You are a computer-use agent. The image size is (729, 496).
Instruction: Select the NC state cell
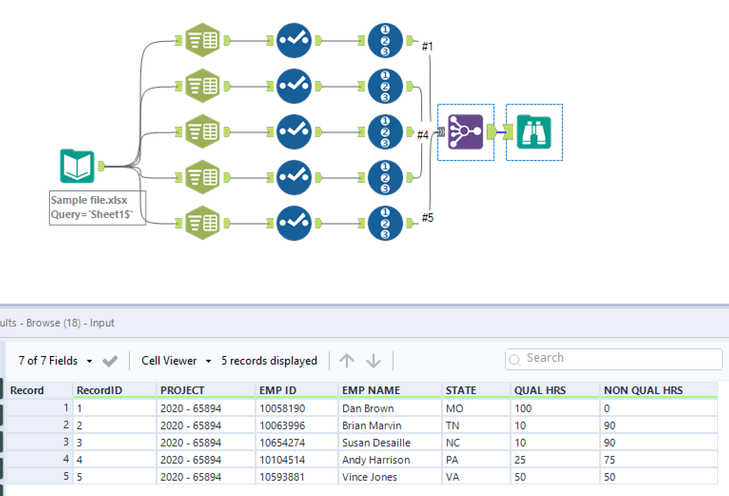pyautogui.click(x=476, y=443)
